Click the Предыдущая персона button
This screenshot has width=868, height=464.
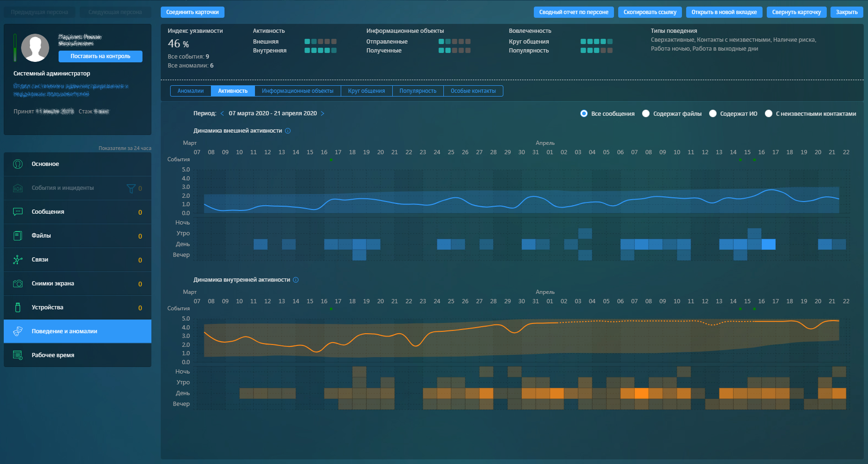(x=39, y=12)
